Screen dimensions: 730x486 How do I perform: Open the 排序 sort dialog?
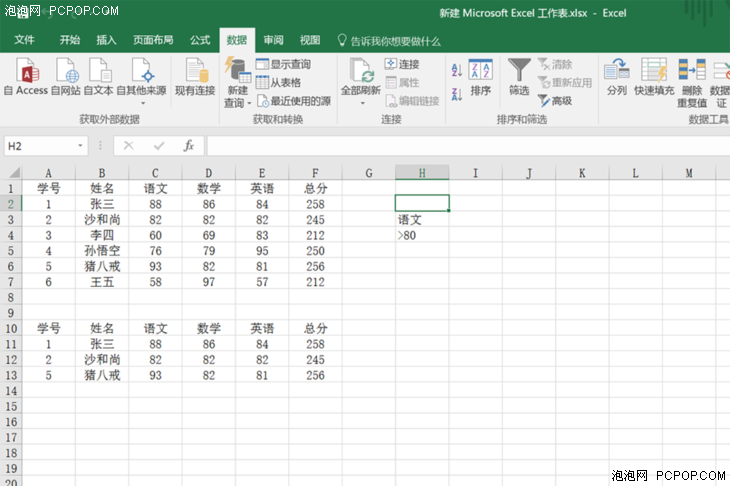[x=480, y=77]
